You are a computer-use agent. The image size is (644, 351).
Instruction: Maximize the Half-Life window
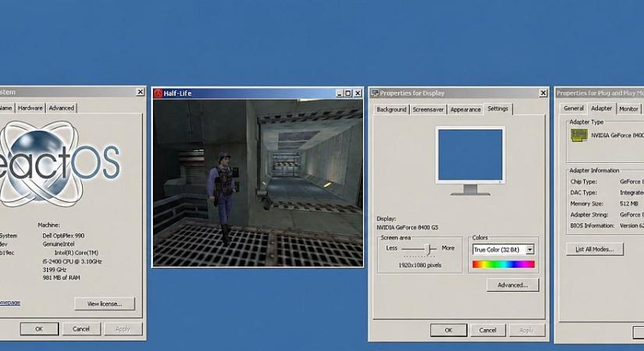(348, 94)
